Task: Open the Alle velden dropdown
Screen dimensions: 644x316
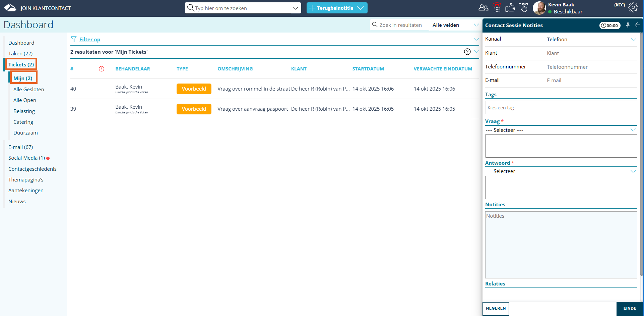Action: tap(455, 25)
